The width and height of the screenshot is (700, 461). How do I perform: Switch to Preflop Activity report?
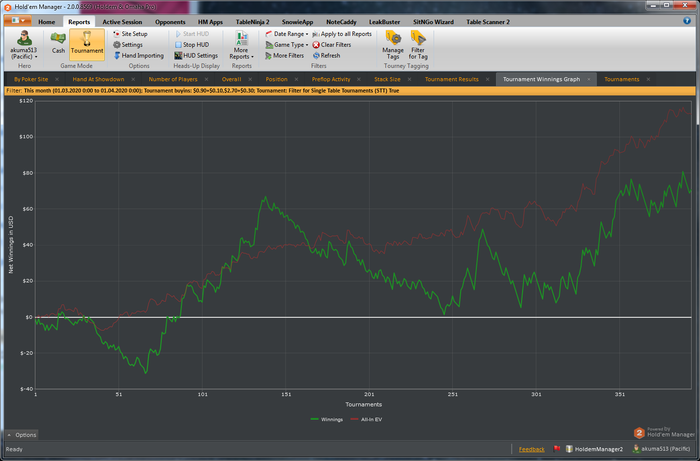[x=331, y=79]
